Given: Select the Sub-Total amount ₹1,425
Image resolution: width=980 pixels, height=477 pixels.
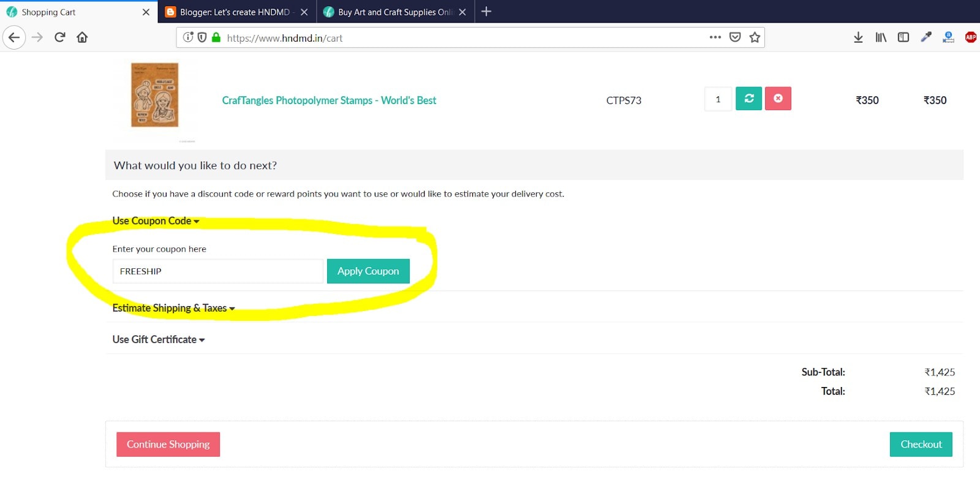Looking at the screenshot, I should point(940,372).
